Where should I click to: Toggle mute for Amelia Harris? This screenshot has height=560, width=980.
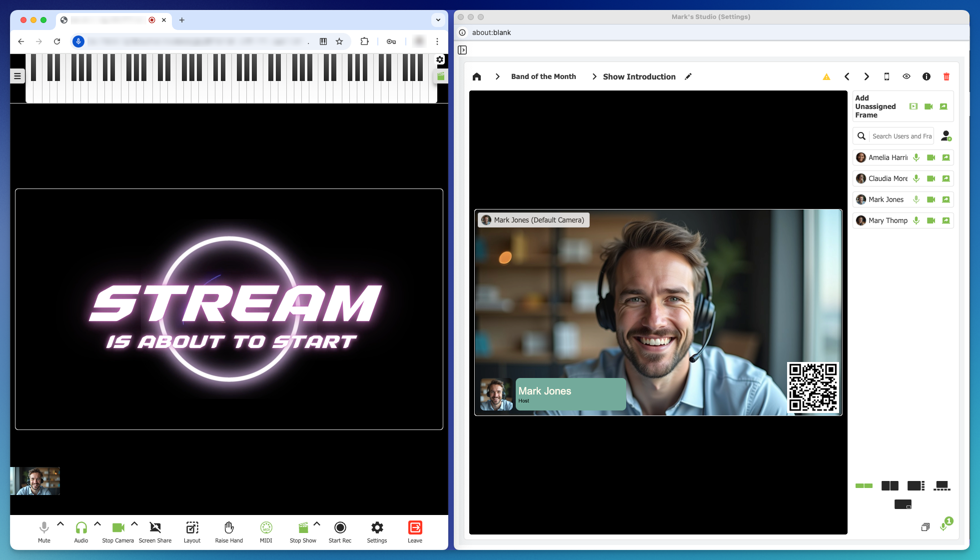pos(916,157)
